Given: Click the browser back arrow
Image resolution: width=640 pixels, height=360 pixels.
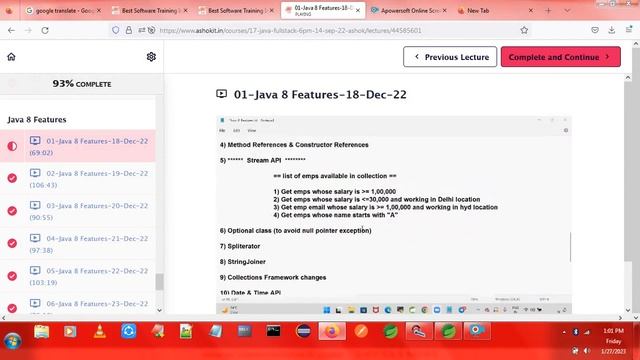Looking at the screenshot, I should click(11, 30).
